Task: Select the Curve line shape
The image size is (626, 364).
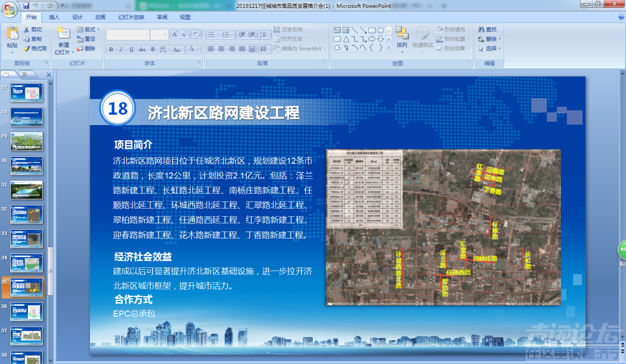Action: [363, 47]
